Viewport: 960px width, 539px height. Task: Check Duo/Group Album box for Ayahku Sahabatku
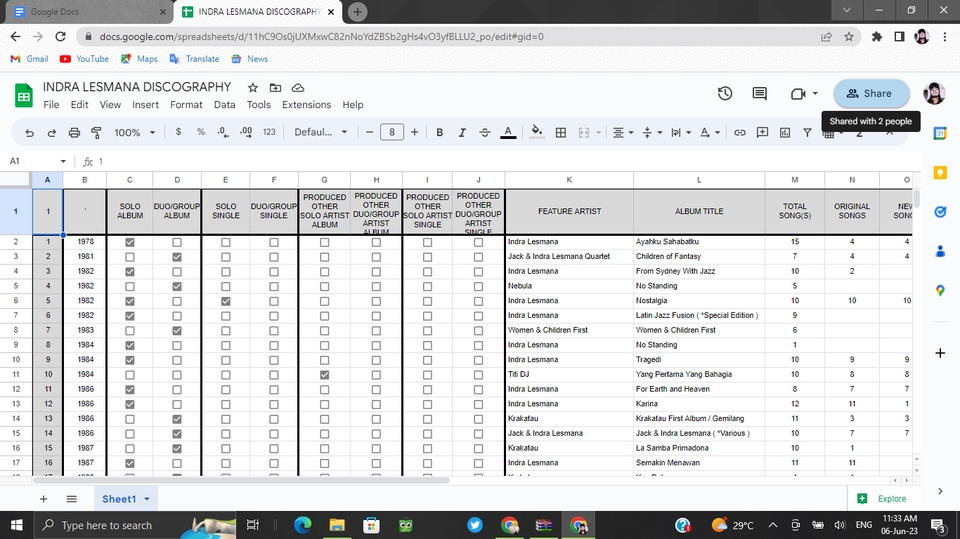point(177,242)
